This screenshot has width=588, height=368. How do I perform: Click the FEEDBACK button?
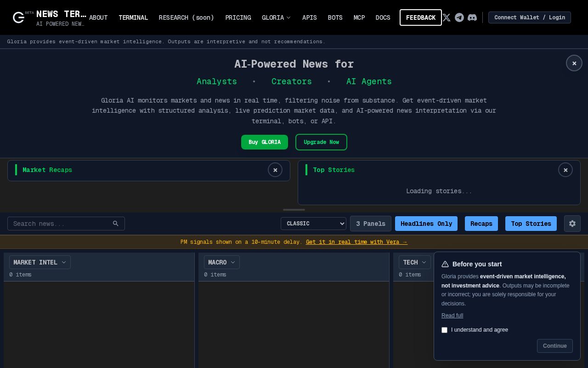click(x=421, y=17)
